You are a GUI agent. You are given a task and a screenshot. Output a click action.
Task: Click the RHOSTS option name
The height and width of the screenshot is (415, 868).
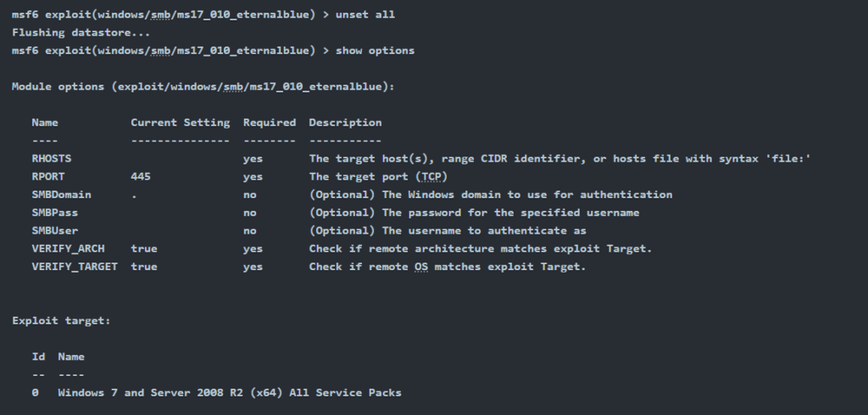[52, 159]
